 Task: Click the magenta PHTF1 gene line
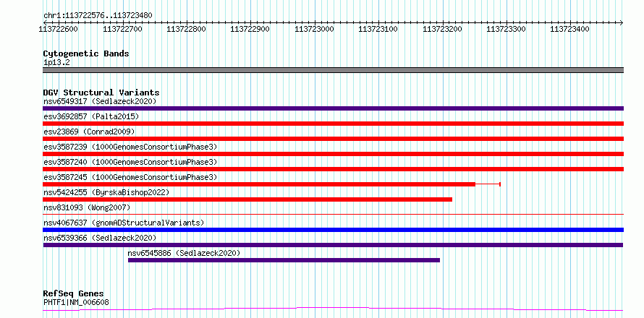coord(333,309)
